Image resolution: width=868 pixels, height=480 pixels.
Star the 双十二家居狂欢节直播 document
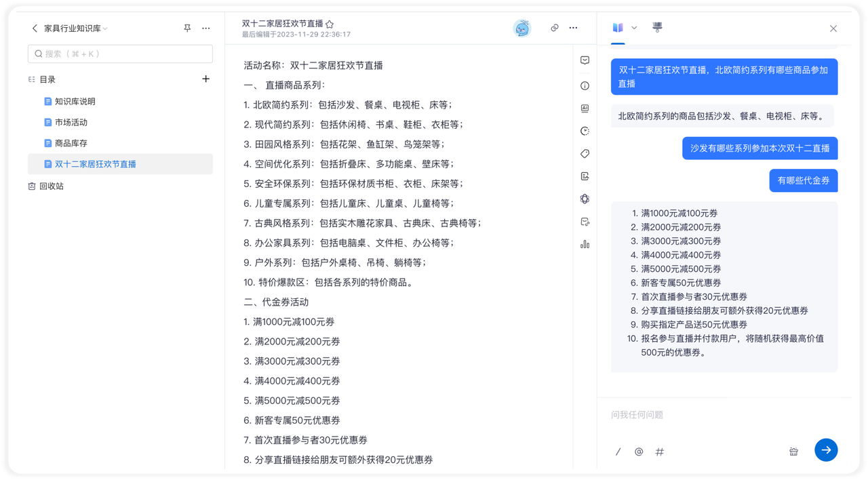click(x=330, y=24)
